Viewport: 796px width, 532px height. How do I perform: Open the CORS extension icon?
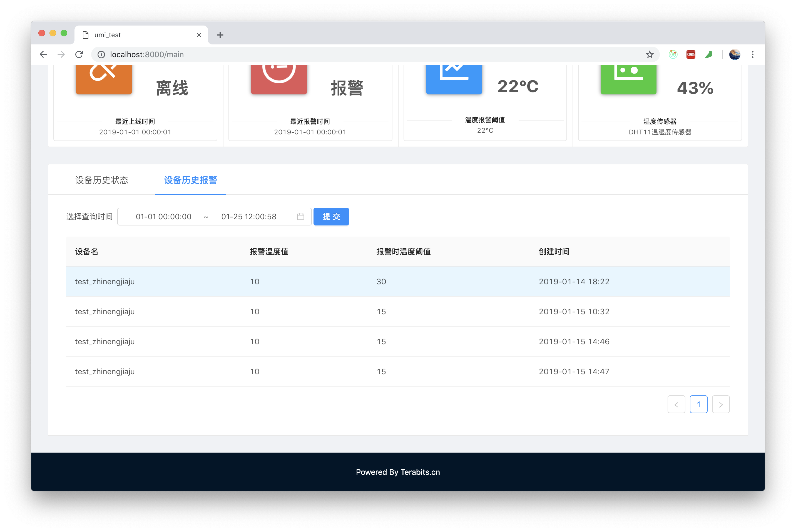point(691,55)
